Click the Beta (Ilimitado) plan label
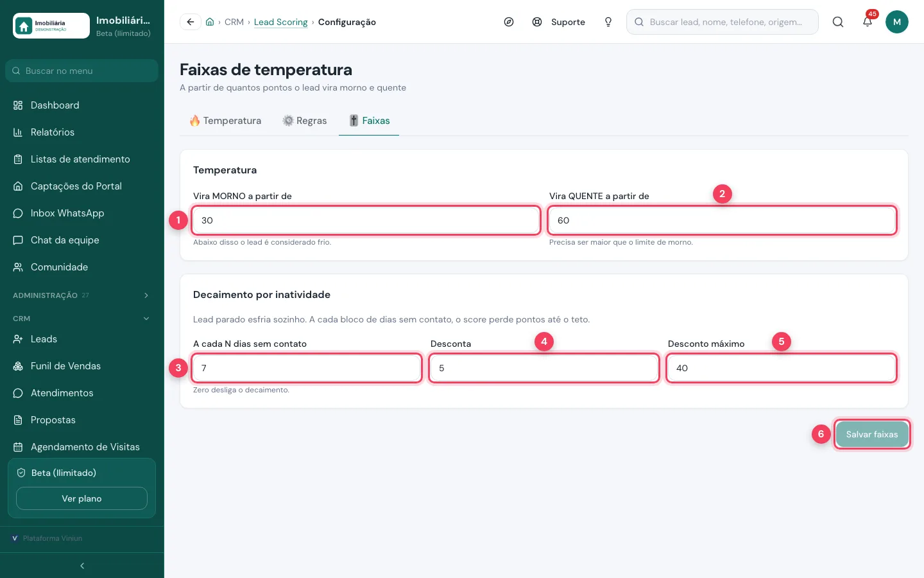This screenshot has height=578, width=924. coord(64,473)
